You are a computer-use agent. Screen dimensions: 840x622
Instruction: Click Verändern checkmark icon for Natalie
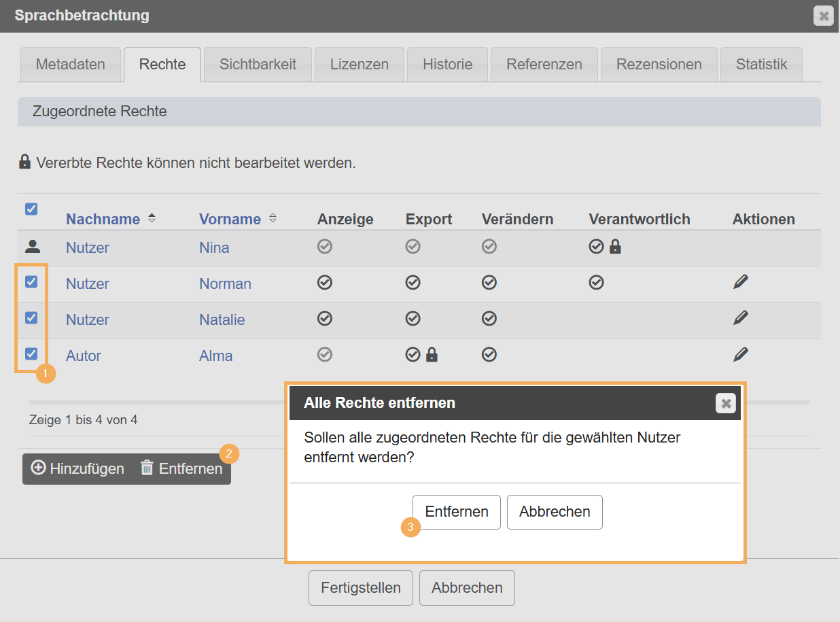click(489, 318)
